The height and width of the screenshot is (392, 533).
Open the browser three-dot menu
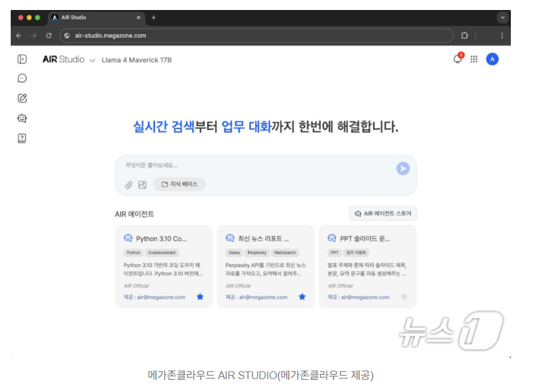(502, 35)
